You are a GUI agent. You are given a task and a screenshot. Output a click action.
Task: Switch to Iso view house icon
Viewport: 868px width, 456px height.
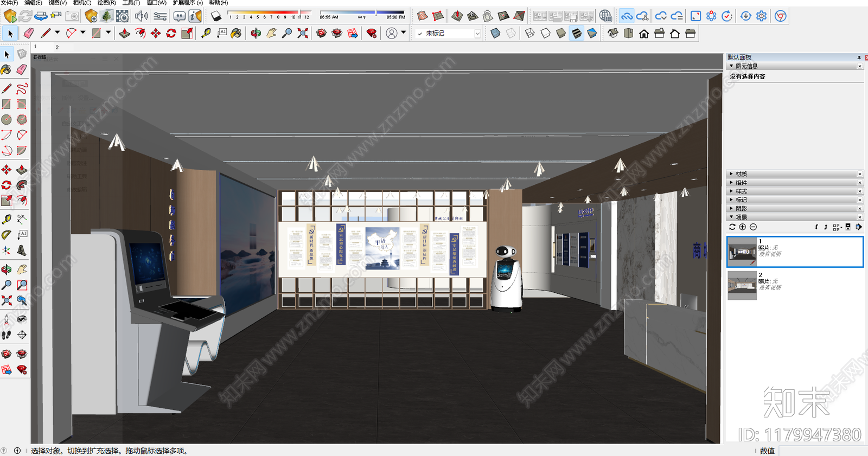[613, 34]
